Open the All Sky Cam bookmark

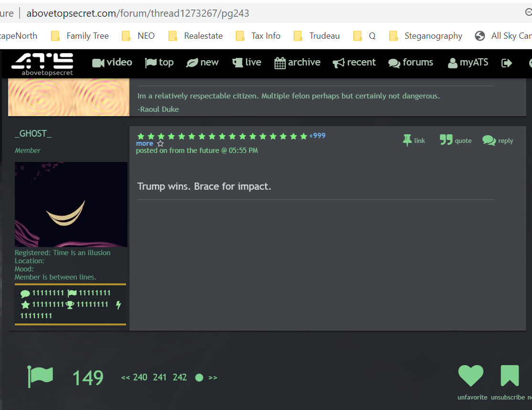[x=503, y=36]
